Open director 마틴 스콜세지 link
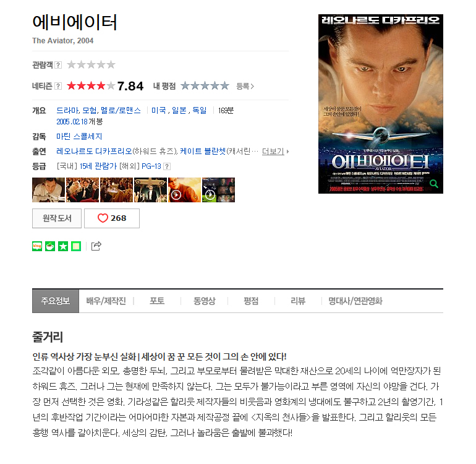The height and width of the screenshot is (464, 476). click(x=79, y=137)
